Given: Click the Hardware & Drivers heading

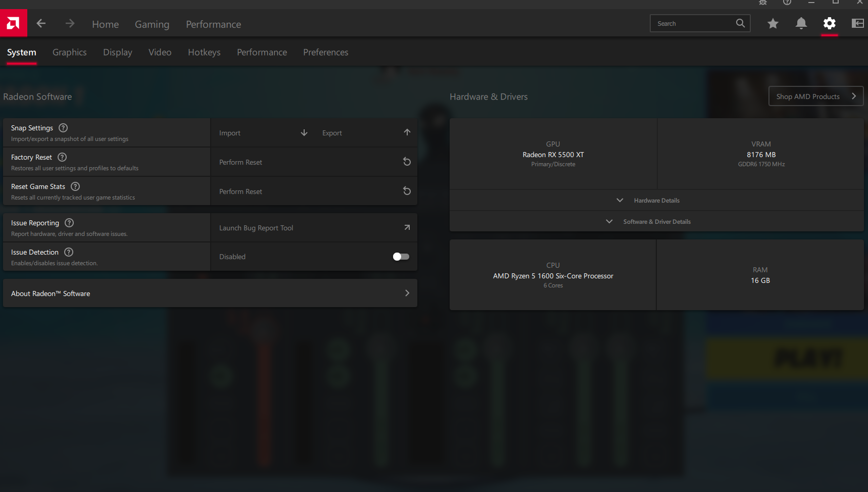Looking at the screenshot, I should point(489,96).
